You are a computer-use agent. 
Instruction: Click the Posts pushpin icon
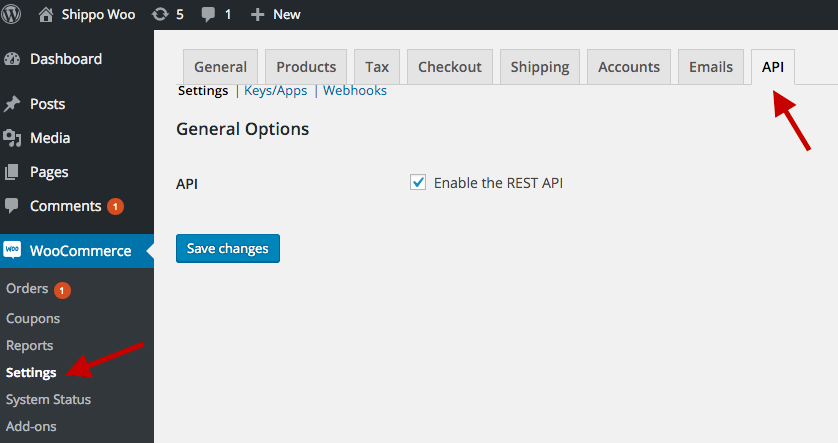pyautogui.click(x=12, y=104)
